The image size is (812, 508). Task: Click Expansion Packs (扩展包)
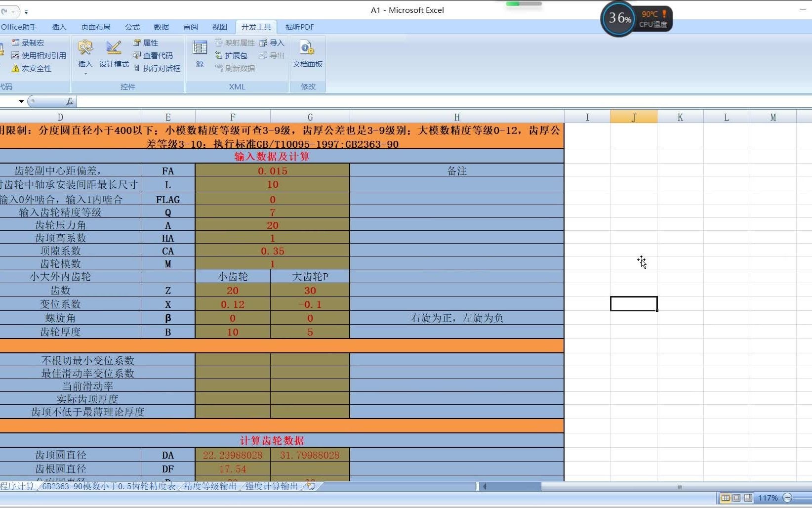[x=231, y=55]
